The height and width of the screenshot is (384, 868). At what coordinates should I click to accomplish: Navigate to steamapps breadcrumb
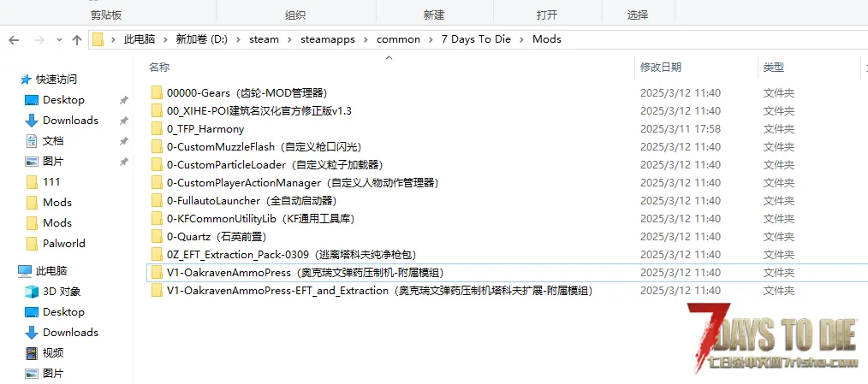click(x=328, y=39)
